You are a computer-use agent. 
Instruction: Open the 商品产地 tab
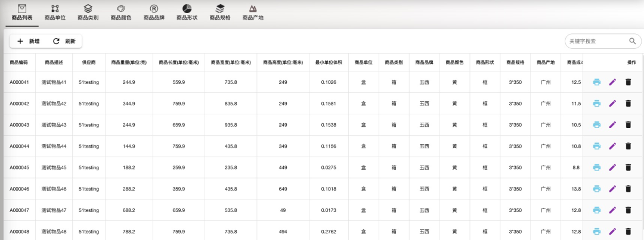(253, 13)
